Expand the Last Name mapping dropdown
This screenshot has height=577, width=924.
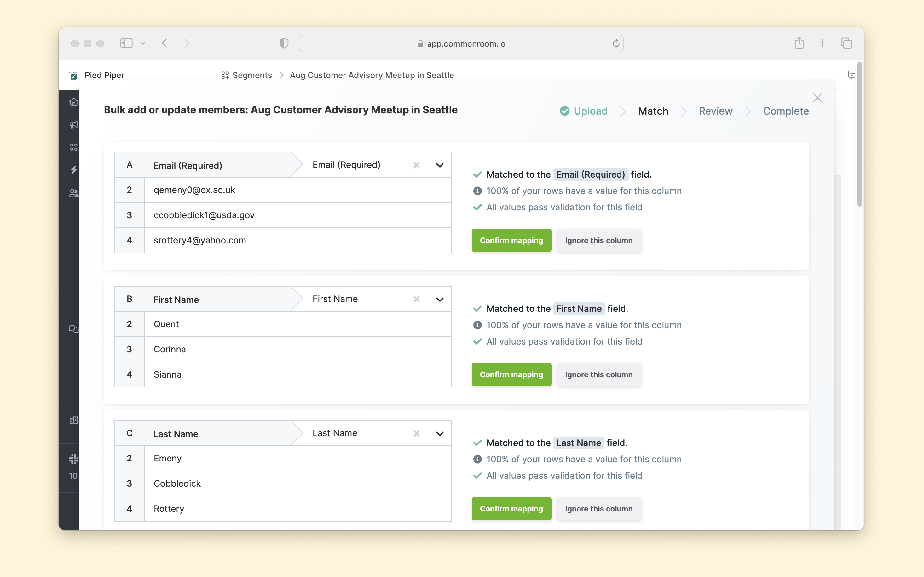440,433
